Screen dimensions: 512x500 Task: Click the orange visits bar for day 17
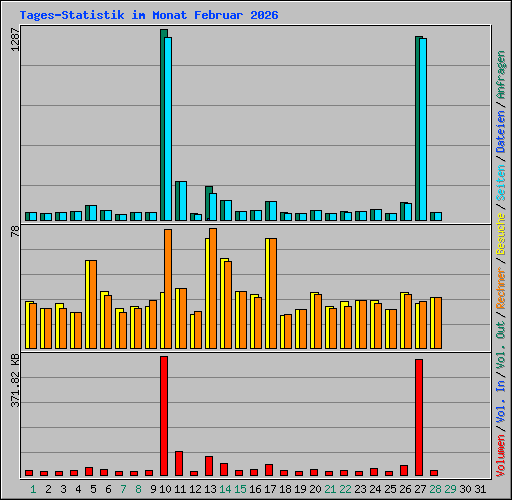coord(273,294)
